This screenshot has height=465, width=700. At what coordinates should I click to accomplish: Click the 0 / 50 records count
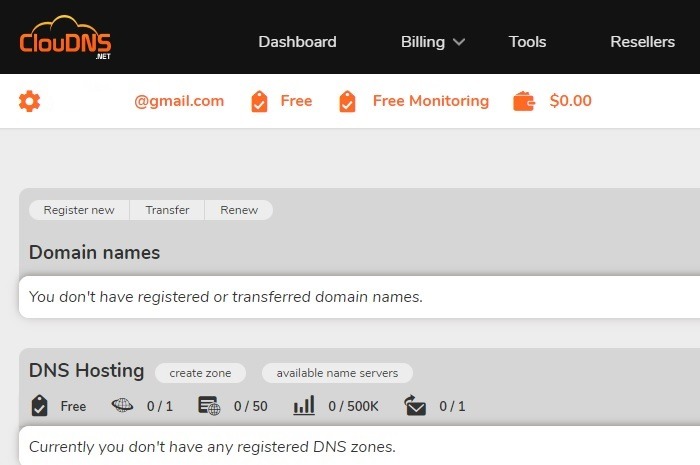click(251, 406)
